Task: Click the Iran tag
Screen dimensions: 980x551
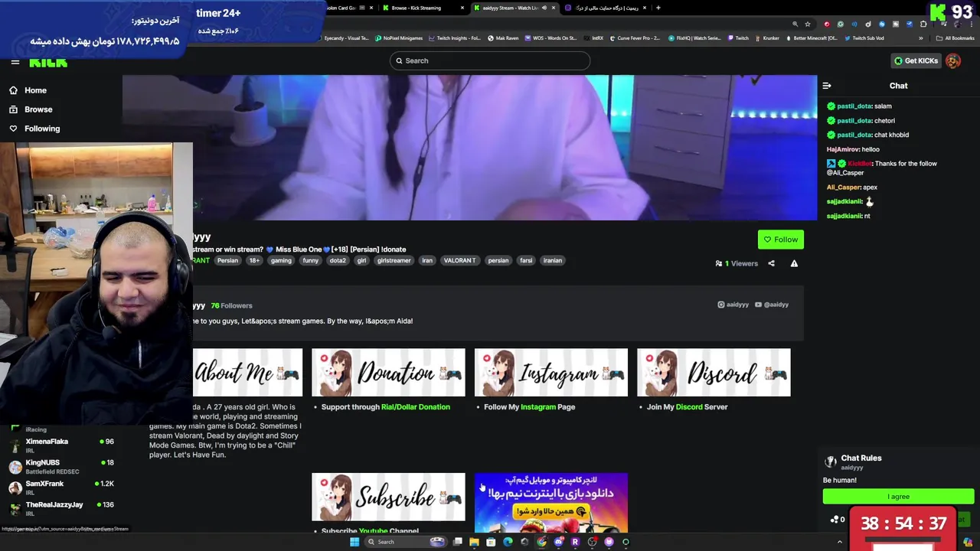Action: pyautogui.click(x=427, y=260)
